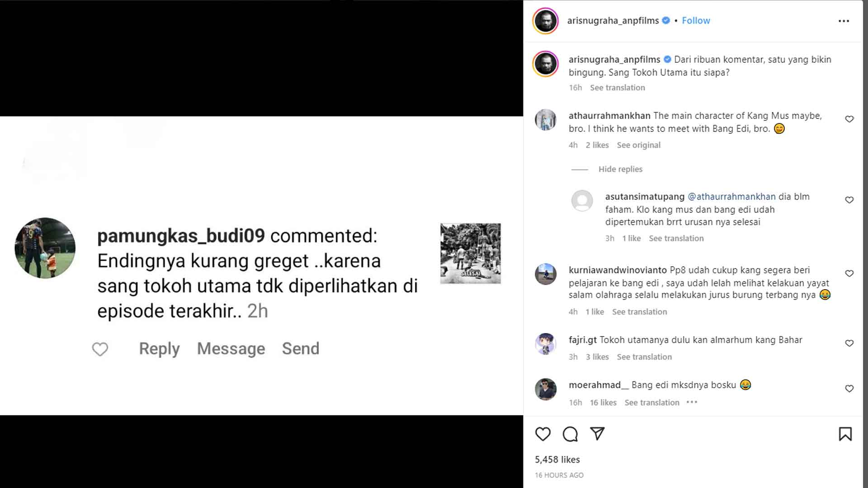The width and height of the screenshot is (868, 488).
Task: Share post via paper plane icon
Action: click(597, 434)
